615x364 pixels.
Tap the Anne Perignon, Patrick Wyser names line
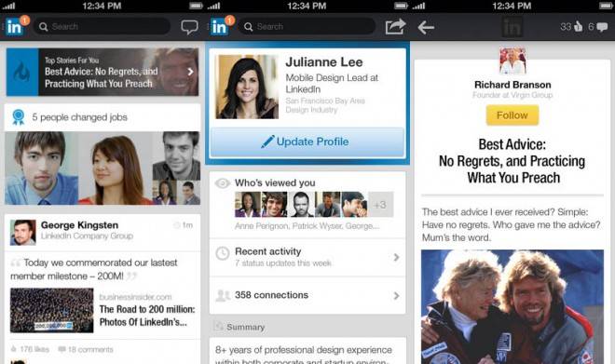tap(307, 226)
